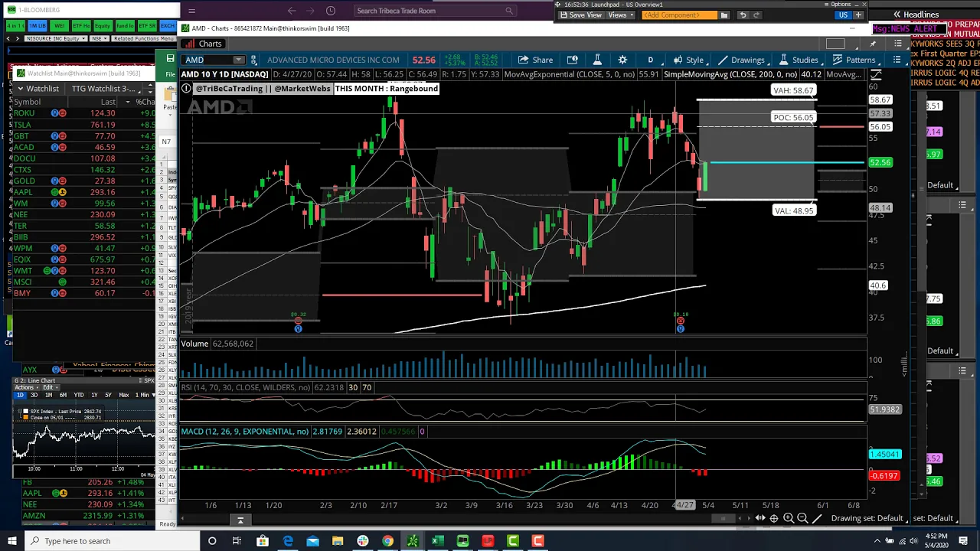Viewport: 980px width, 551px height.
Task: Click the symbol link icon beside AMD box
Action: coord(253,60)
